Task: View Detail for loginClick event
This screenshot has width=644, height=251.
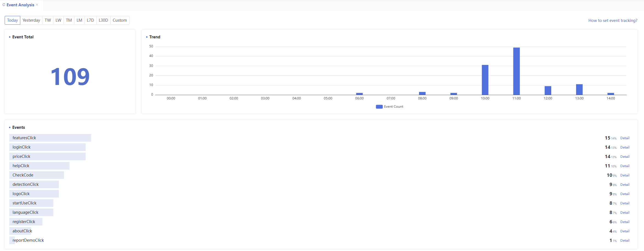Action: (625, 147)
